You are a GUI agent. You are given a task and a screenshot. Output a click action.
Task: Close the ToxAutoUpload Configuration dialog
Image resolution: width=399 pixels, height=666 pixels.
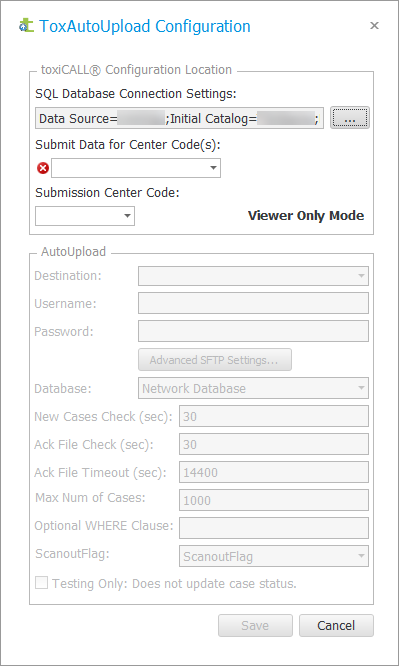tap(374, 26)
